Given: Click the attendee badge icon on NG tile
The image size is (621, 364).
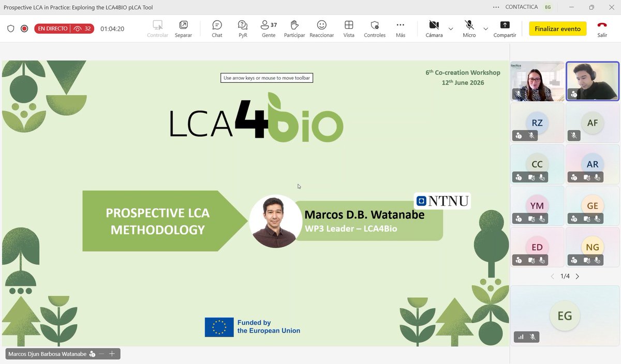Looking at the screenshot, I should coord(574,260).
